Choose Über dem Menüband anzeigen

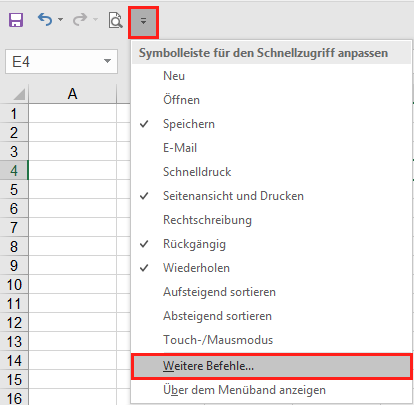click(271, 390)
